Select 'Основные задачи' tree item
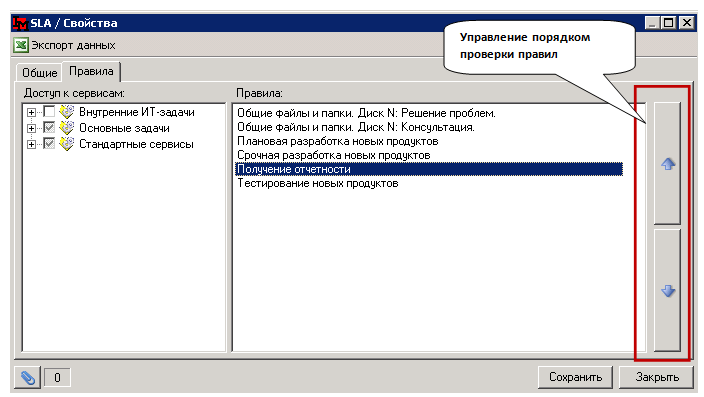 [124, 128]
